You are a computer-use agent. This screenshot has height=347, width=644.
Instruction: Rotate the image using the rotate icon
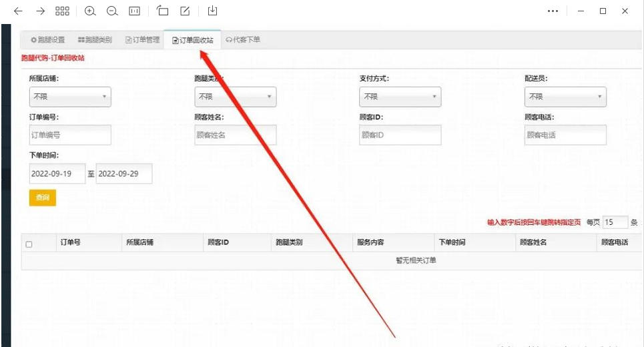(163, 11)
